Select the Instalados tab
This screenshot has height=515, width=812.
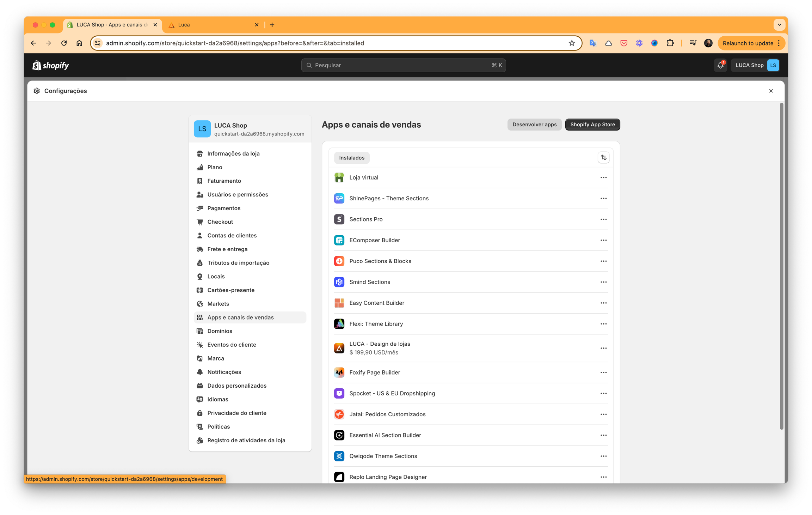[351, 158]
